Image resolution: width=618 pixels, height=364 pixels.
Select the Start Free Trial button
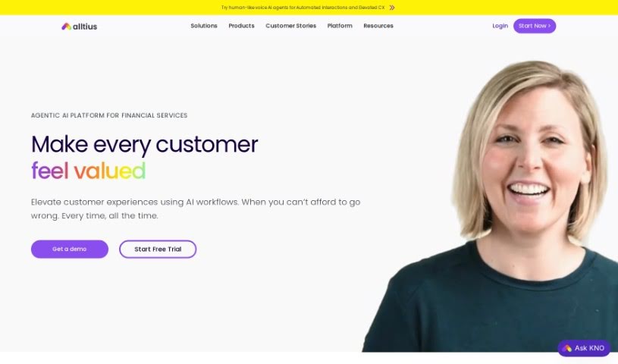[158, 249]
